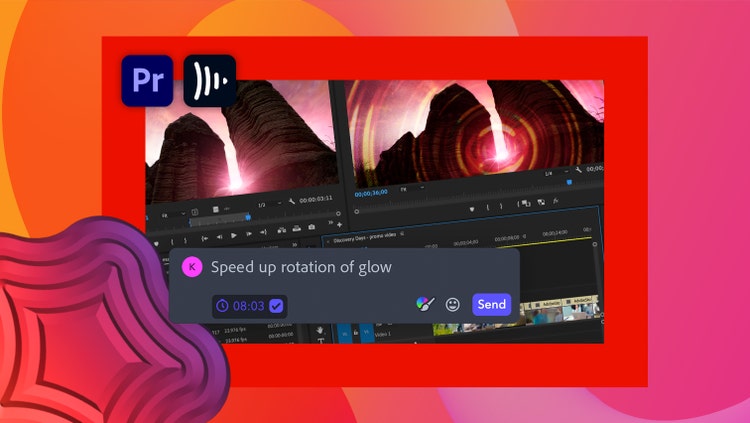750x423 pixels.
Task: Click the Extract icon in Program monitor
Action: pyautogui.click(x=541, y=202)
